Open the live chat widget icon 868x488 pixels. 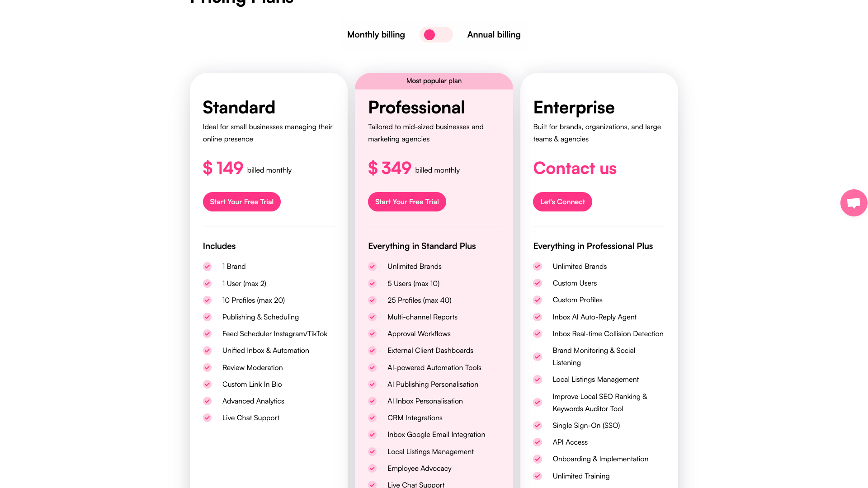coord(854,202)
